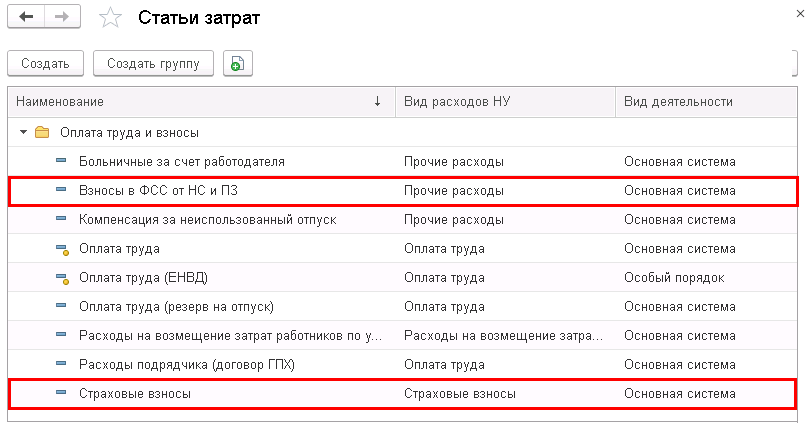The image size is (807, 423).
Task: Click the Создать button
Action: (x=45, y=63)
